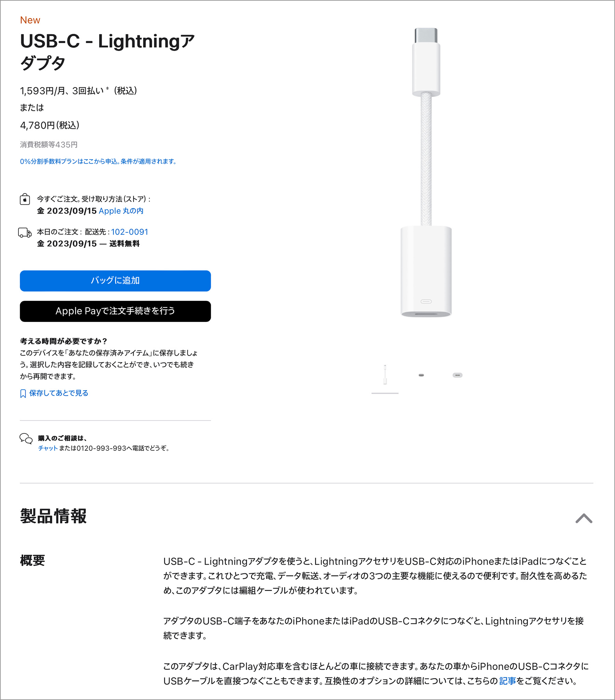Click the delivery truck icon

(25, 232)
